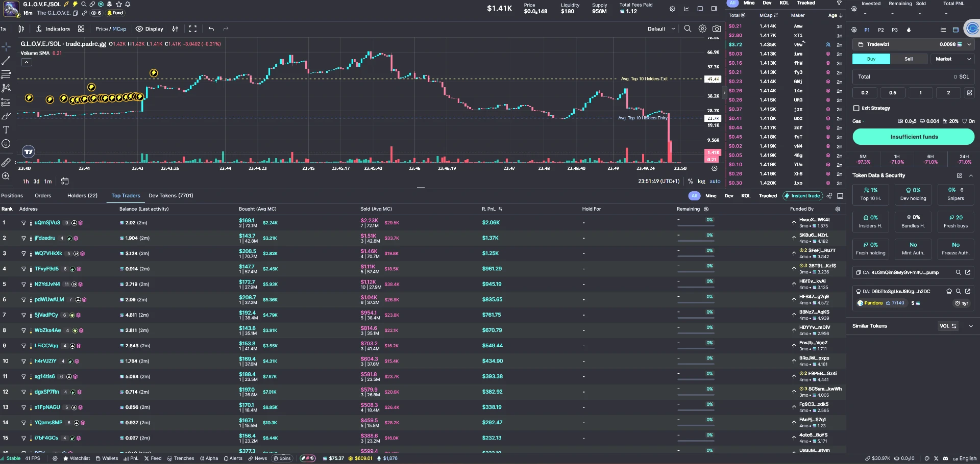Open the Trenches status bar item
Image resolution: width=980 pixels, height=464 pixels.
[x=181, y=458]
